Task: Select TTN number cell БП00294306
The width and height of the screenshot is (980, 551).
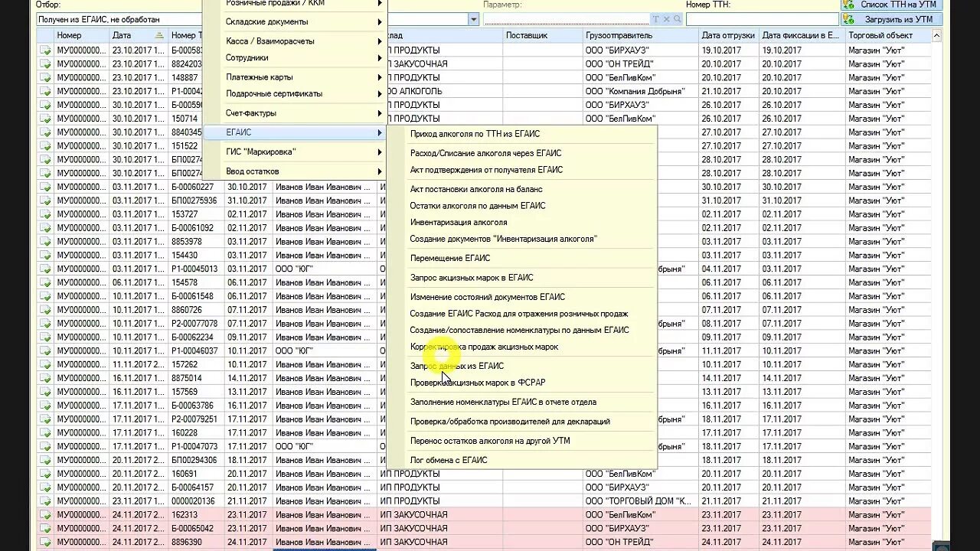Action: click(x=196, y=461)
